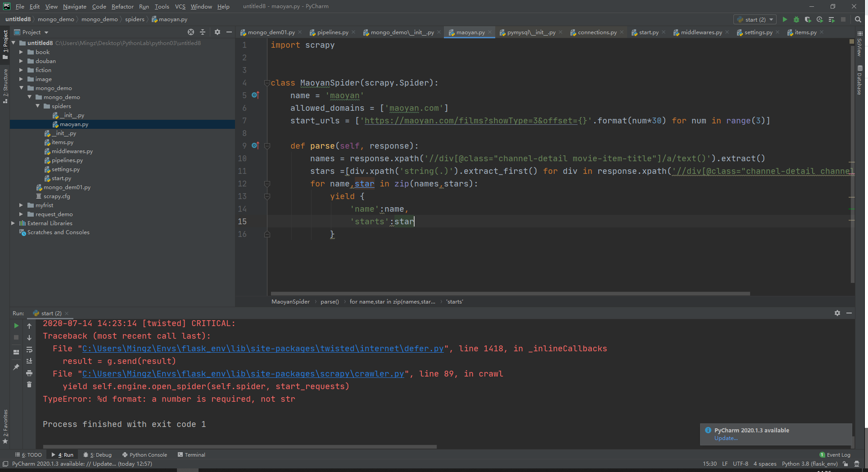Click read-only lock icon in status bar
Screen dimensions: 868x472
click(x=845, y=464)
